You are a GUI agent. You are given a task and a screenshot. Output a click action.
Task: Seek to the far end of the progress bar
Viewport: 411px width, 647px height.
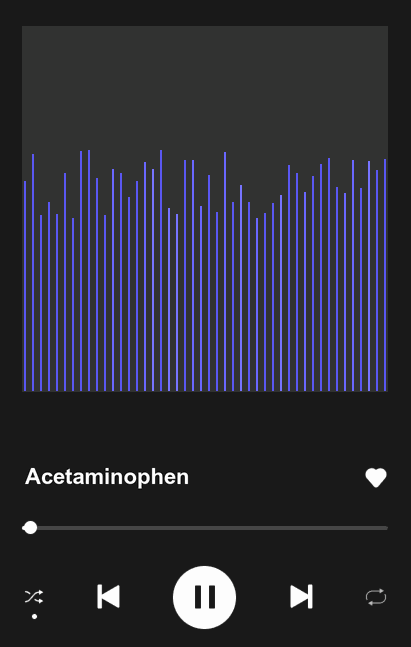[386, 528]
